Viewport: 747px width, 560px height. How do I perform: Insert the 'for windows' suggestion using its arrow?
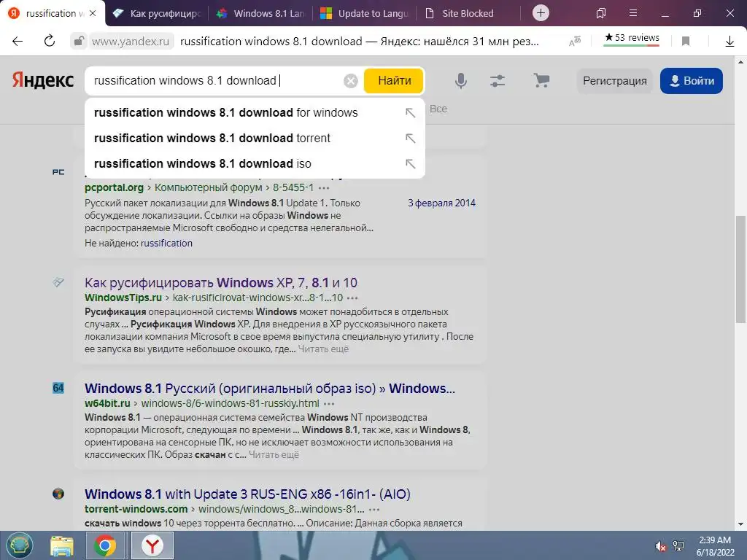point(410,113)
